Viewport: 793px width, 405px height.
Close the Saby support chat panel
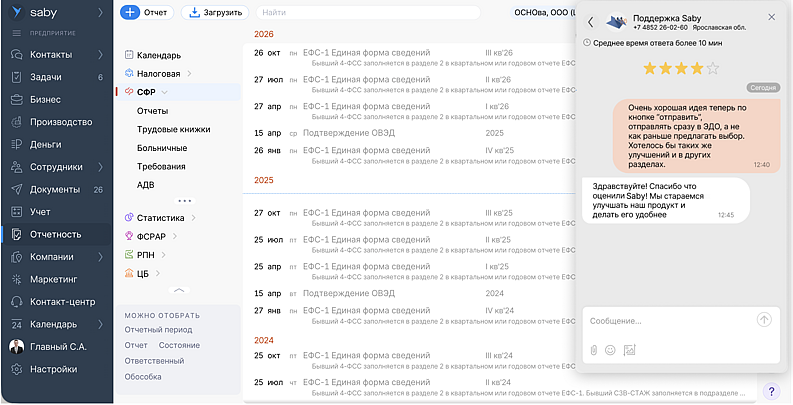(771, 18)
